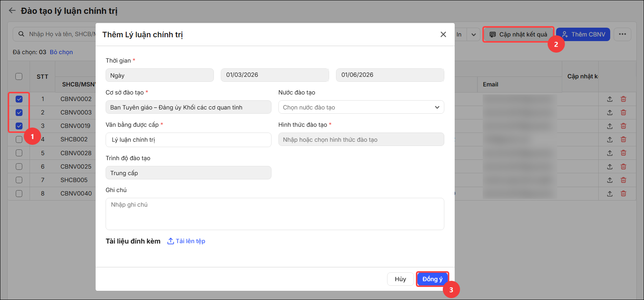This screenshot has height=300, width=644.
Task: Tick the checkbox for row CBNV0025
Action: pyautogui.click(x=19, y=167)
